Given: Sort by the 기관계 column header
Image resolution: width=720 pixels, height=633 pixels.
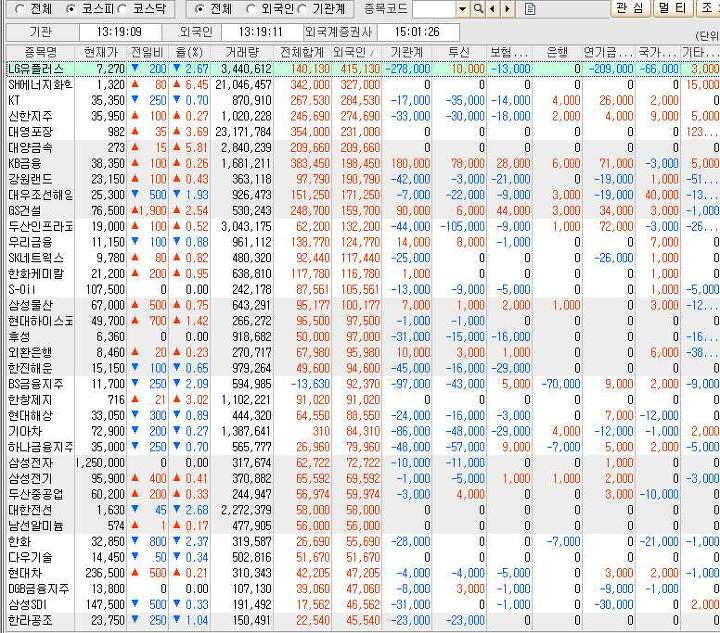Looking at the screenshot, I should 406,52.
